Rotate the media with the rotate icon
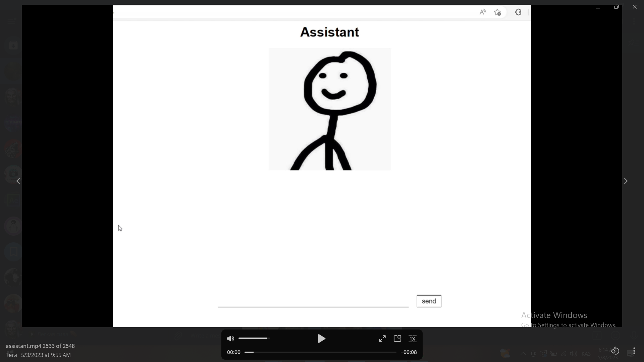This screenshot has width=644, height=362. click(x=615, y=351)
